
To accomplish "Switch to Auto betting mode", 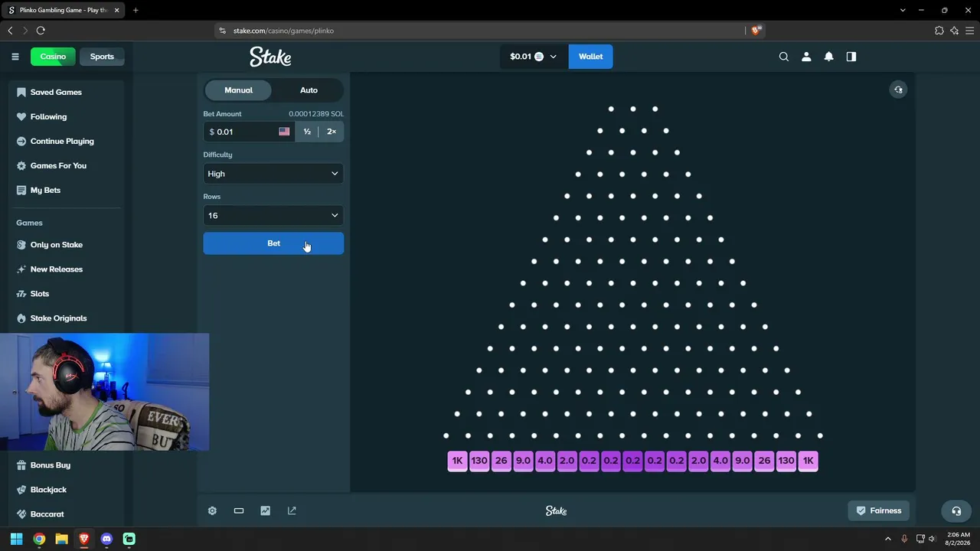I will click(309, 90).
